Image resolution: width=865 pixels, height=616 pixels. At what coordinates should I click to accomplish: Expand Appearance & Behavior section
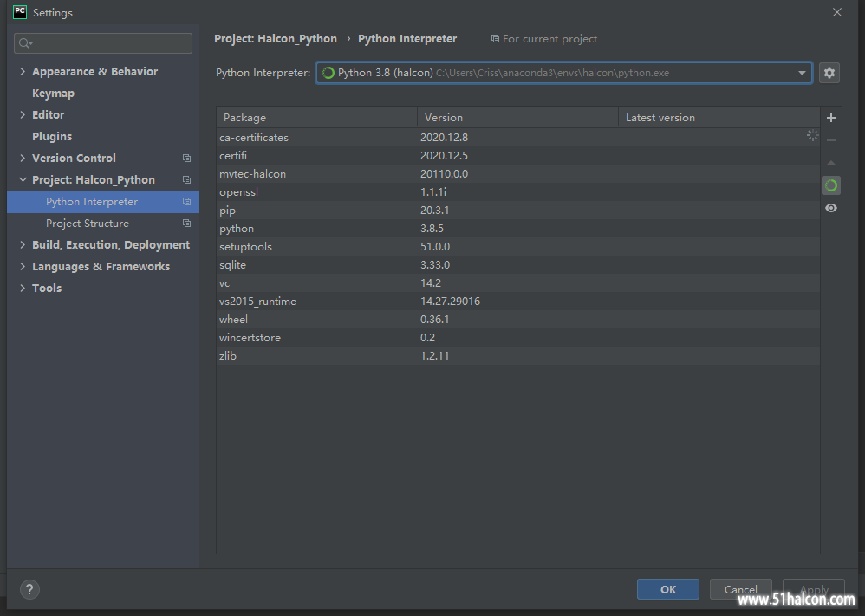click(x=23, y=71)
